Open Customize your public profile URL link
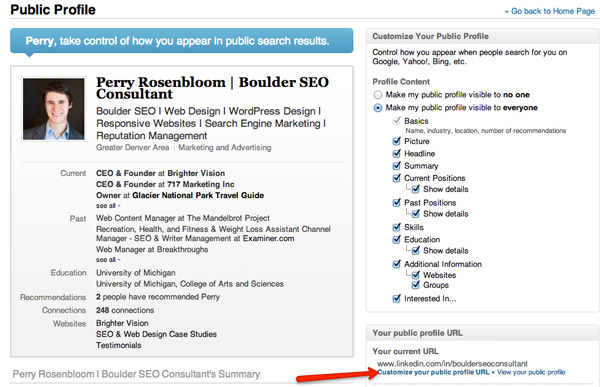The height and width of the screenshot is (387, 600). coord(433,372)
